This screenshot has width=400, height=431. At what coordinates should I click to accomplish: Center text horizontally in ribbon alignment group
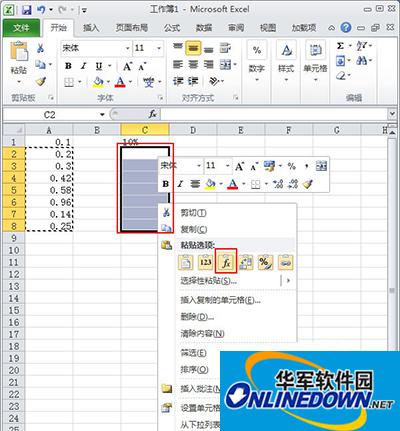[x=193, y=65]
